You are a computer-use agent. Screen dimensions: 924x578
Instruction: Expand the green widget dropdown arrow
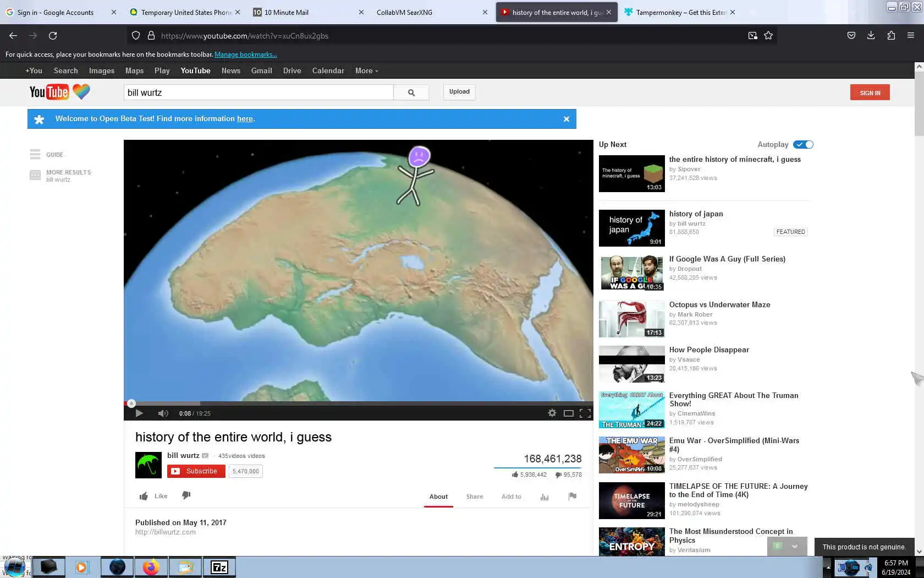pos(795,547)
